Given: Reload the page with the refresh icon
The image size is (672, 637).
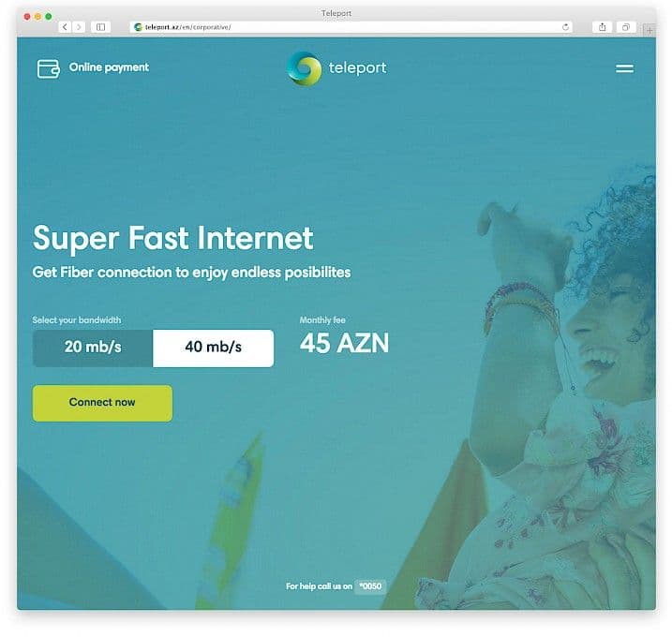Looking at the screenshot, I should tap(565, 27).
